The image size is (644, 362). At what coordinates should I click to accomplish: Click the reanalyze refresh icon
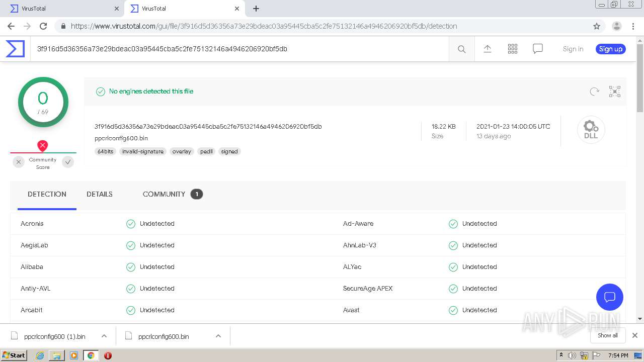pos(594,92)
